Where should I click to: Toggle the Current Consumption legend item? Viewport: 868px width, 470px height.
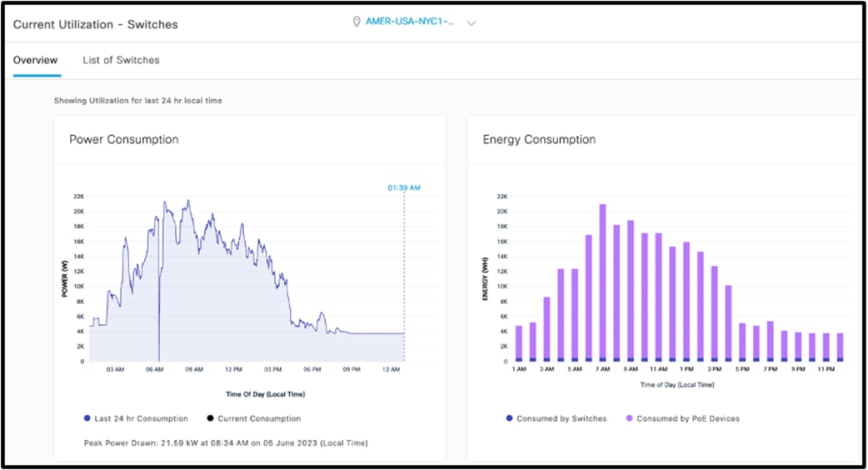point(259,418)
